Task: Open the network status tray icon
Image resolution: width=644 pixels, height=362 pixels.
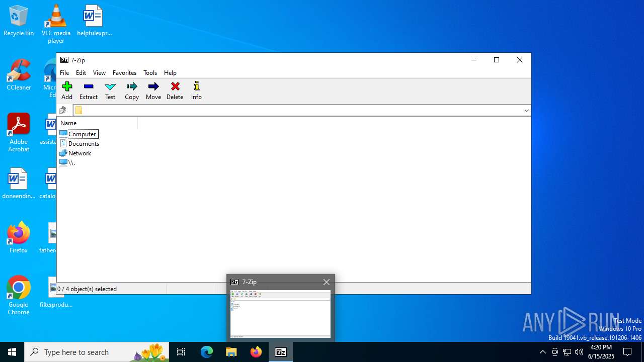Action: (567, 352)
